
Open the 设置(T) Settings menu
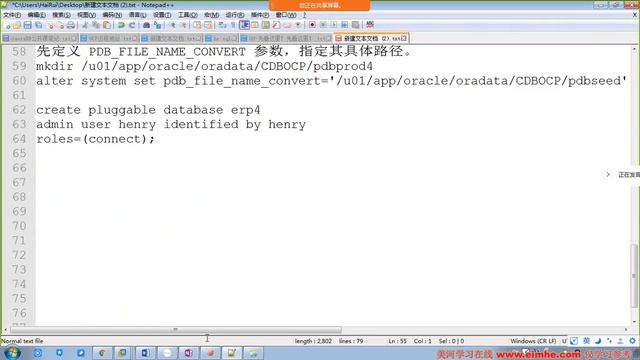[x=162, y=15]
